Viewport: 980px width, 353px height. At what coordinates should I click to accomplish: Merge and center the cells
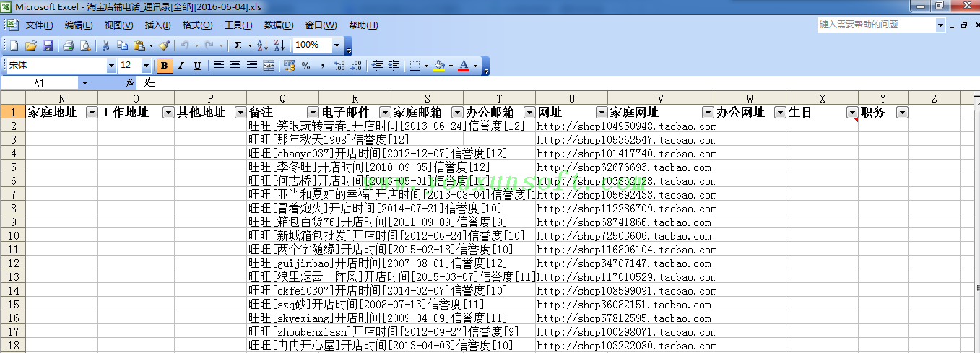pyautogui.click(x=269, y=66)
